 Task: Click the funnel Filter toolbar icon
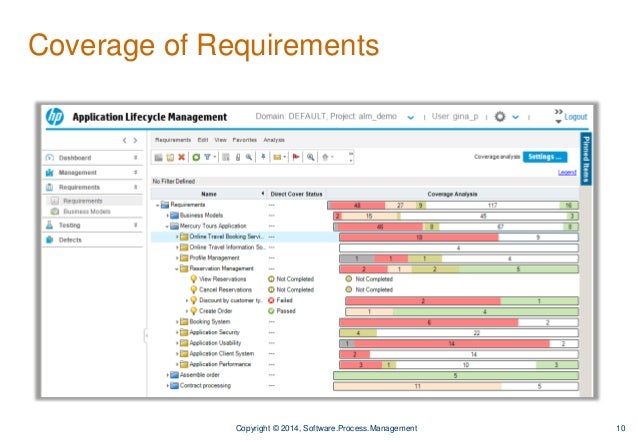click(x=207, y=157)
